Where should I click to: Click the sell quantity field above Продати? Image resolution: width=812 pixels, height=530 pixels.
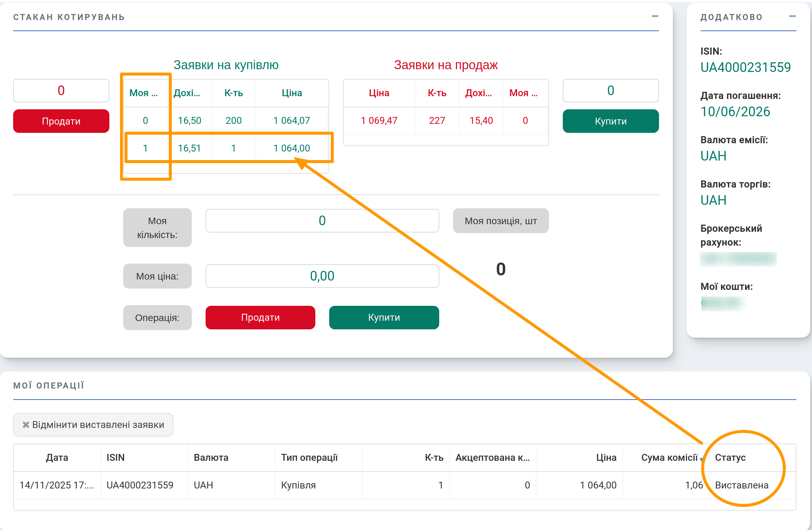tap(61, 91)
